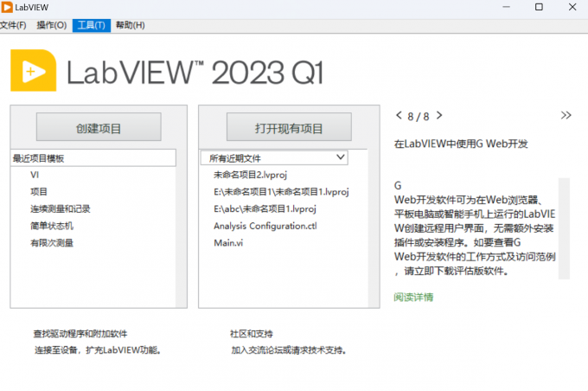This screenshot has height=391, width=588.
Task: Click news title 在LabVIEW中使用G Web开发
Action: [x=461, y=144]
